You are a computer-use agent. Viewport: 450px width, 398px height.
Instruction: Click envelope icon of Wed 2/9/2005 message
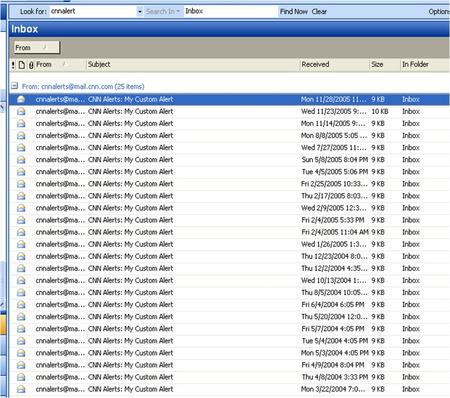click(x=21, y=208)
